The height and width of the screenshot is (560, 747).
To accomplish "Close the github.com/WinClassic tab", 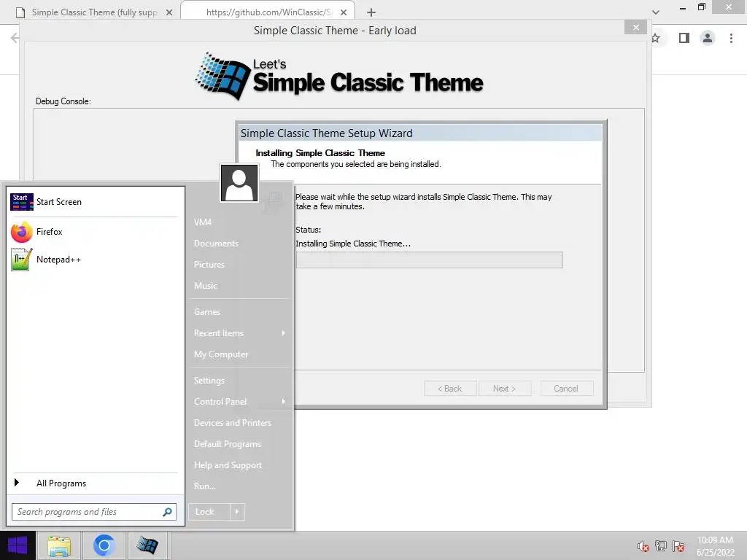I will (344, 12).
